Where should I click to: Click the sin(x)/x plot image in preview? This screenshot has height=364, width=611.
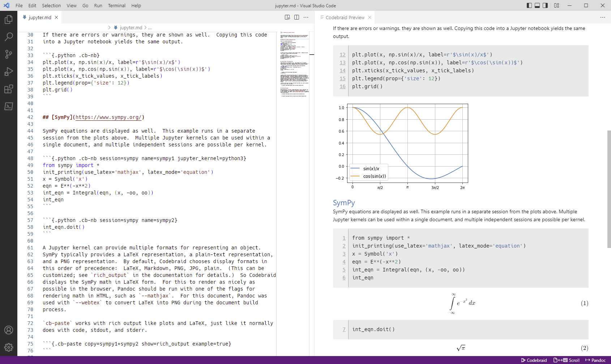(x=402, y=147)
